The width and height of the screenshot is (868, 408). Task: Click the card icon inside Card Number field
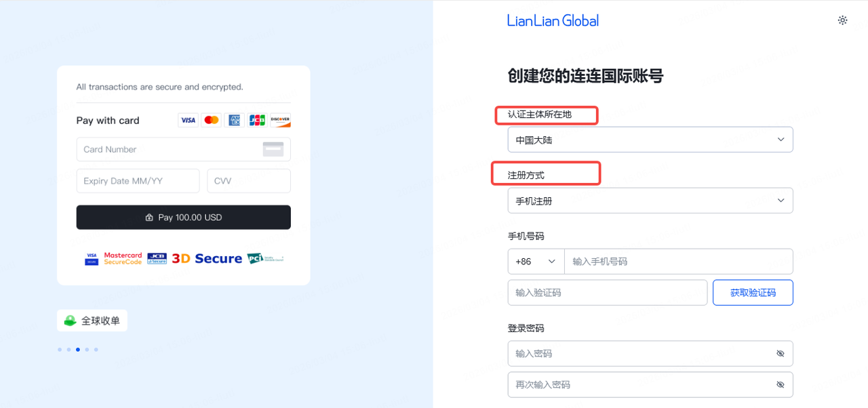coord(273,149)
